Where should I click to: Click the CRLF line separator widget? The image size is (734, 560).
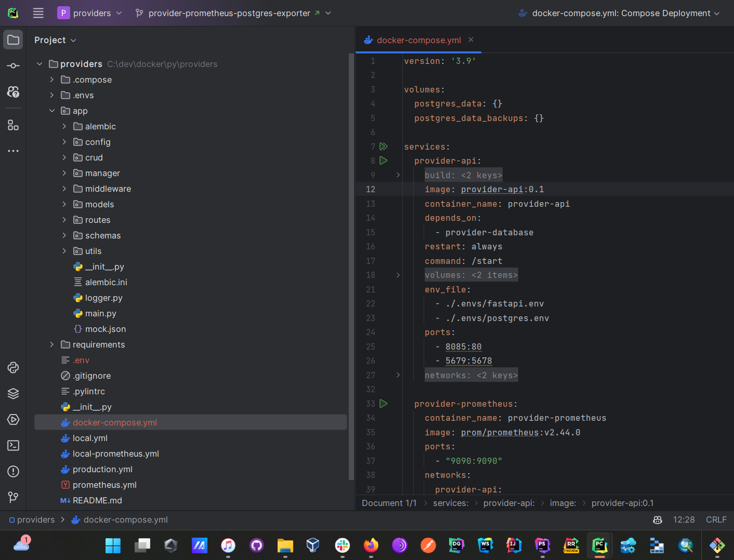716,519
